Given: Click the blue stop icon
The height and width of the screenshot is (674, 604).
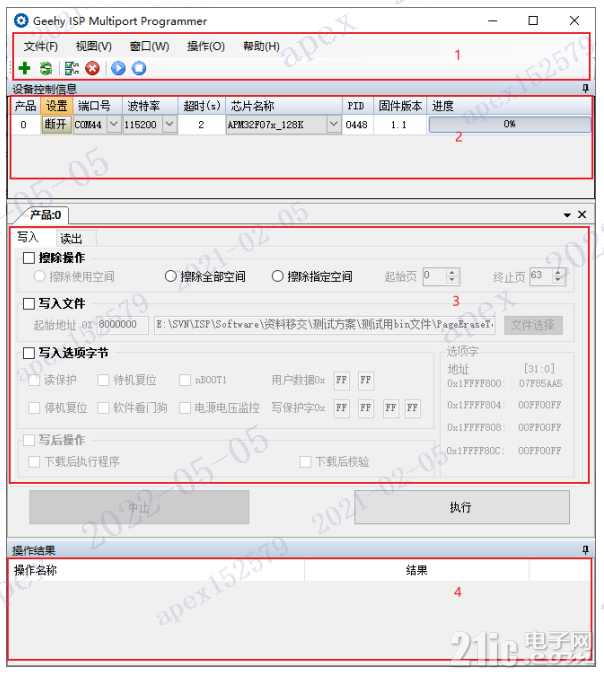Looking at the screenshot, I should [x=139, y=68].
